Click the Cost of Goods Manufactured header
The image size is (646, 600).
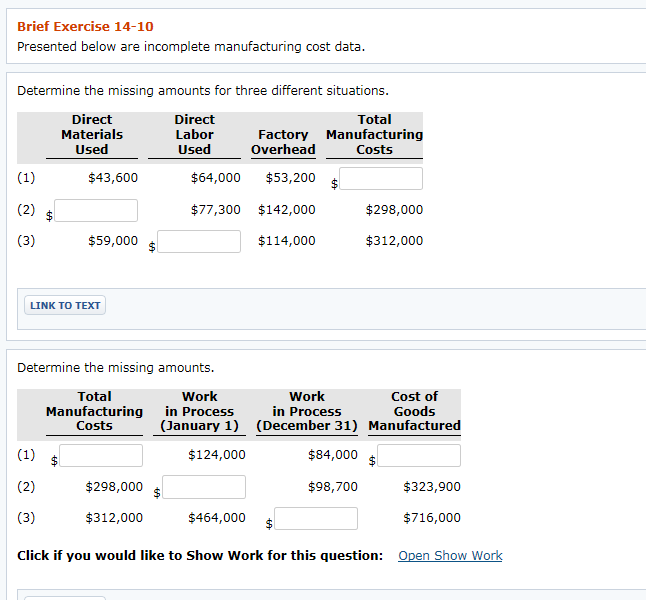click(x=414, y=411)
